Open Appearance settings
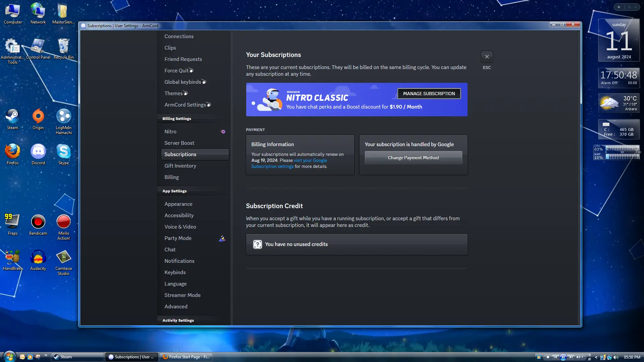This screenshot has height=362, width=644. (x=178, y=204)
